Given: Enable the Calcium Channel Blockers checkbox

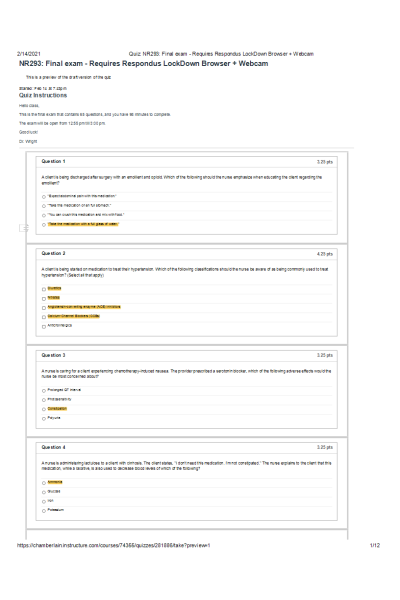Looking at the screenshot, I should [x=44, y=317].
